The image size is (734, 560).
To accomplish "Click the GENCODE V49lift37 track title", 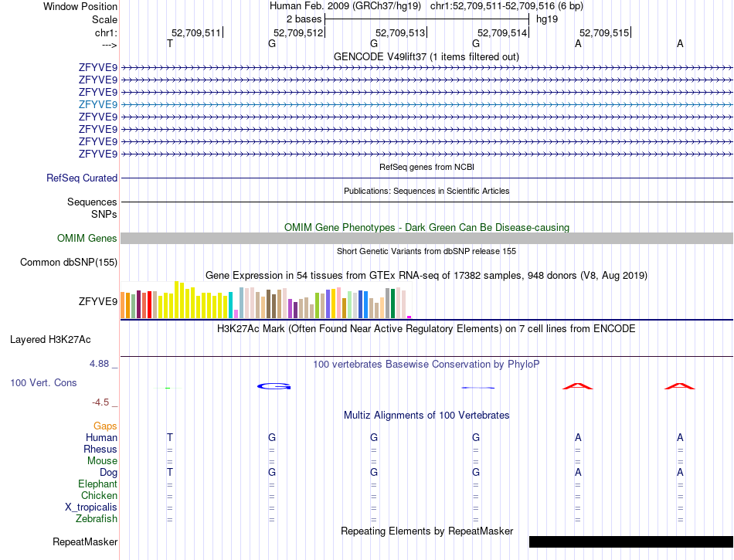I will 426,56.
